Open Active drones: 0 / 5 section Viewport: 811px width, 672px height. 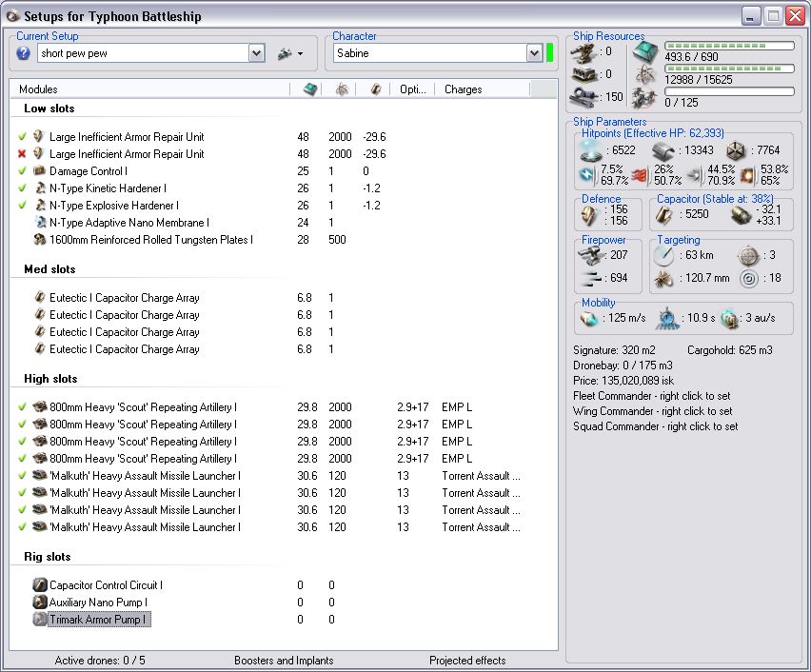pyautogui.click(x=100, y=660)
